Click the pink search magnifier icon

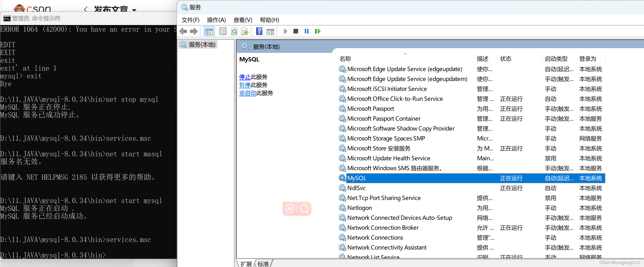click(x=304, y=208)
